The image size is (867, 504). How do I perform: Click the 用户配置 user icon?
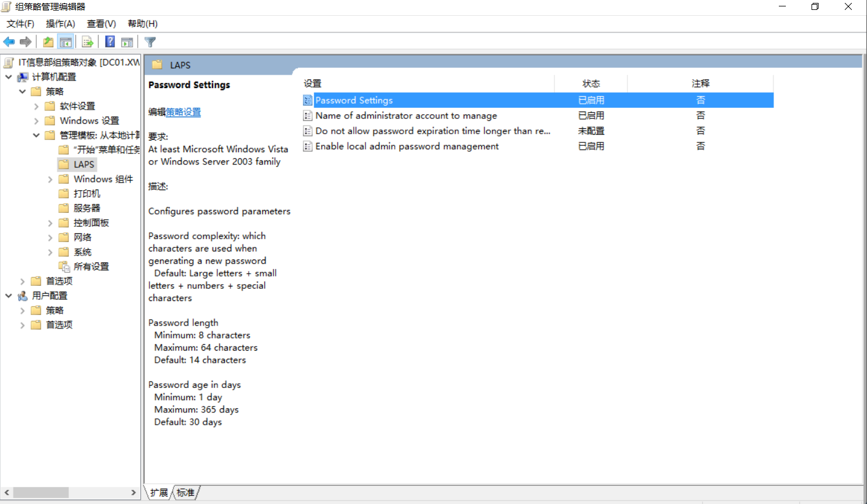click(23, 296)
